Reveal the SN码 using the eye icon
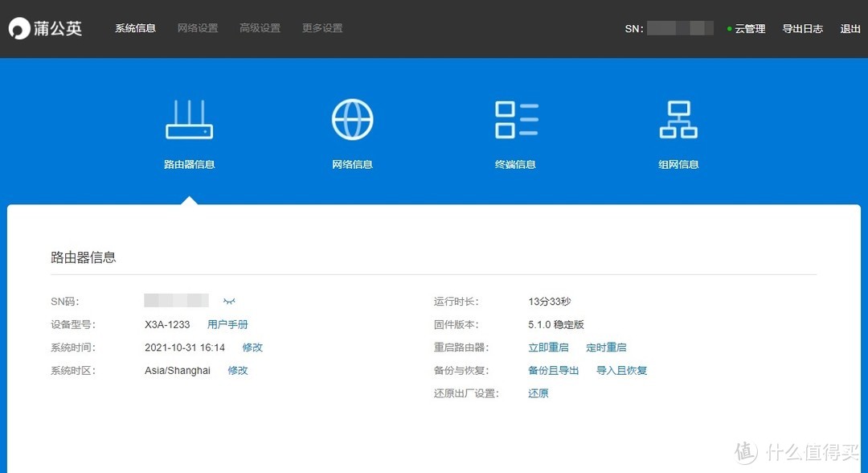This screenshot has width=868, height=473. click(229, 300)
